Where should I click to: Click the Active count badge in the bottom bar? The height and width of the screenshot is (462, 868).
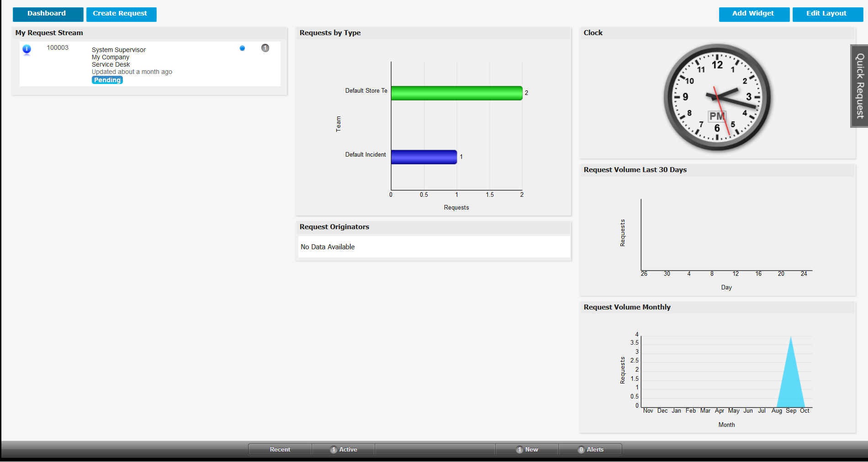[x=334, y=449]
